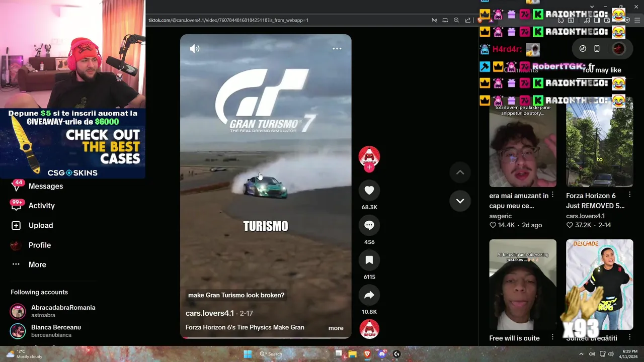
Task: Go to next video with down chevron
Action: click(x=460, y=201)
